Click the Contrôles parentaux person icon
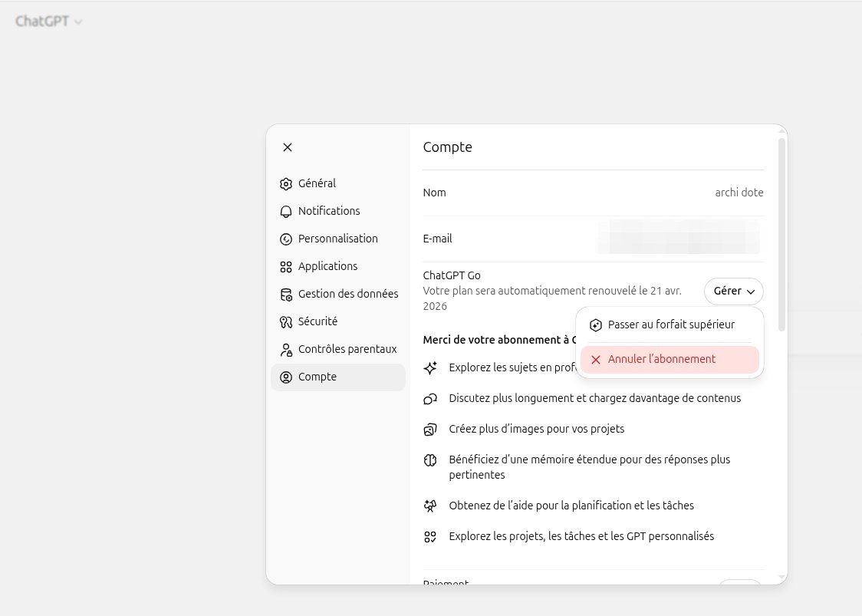 tap(286, 349)
